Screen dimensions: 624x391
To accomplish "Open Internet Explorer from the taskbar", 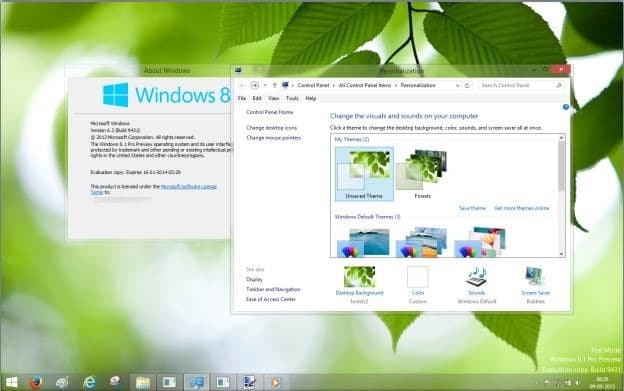I will 90,382.
